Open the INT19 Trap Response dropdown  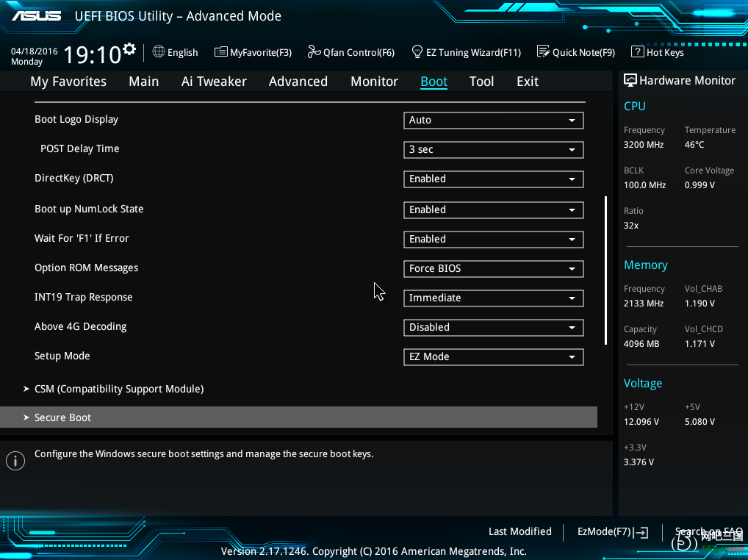pyautogui.click(x=493, y=298)
